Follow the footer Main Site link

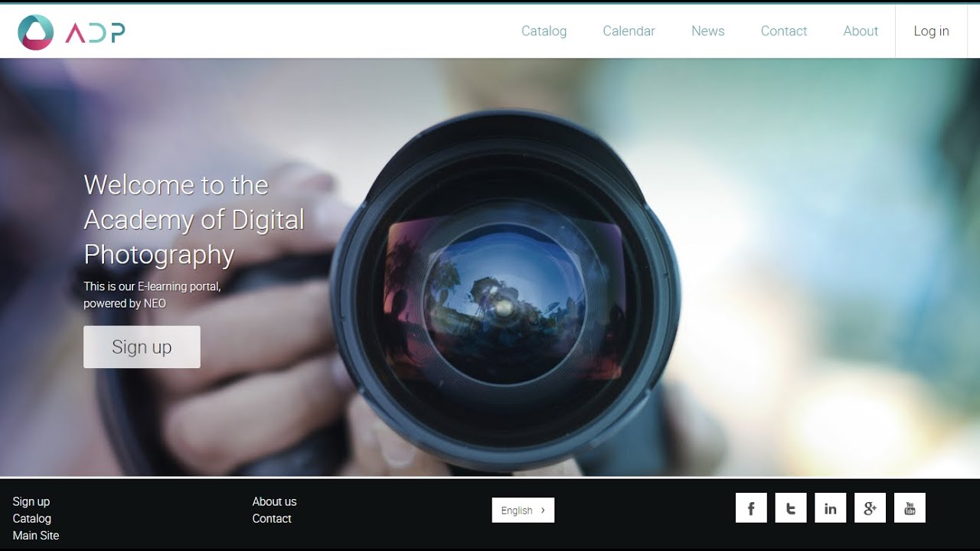(36, 536)
